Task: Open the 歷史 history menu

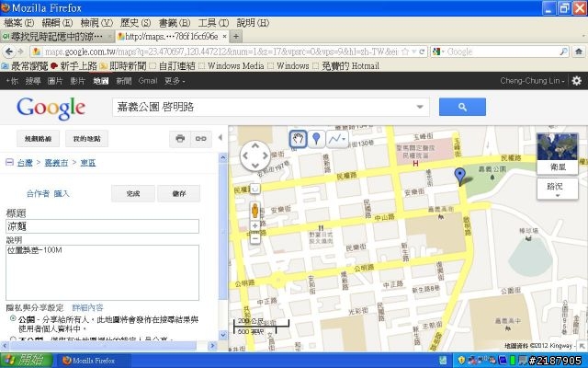Action: [x=135, y=23]
